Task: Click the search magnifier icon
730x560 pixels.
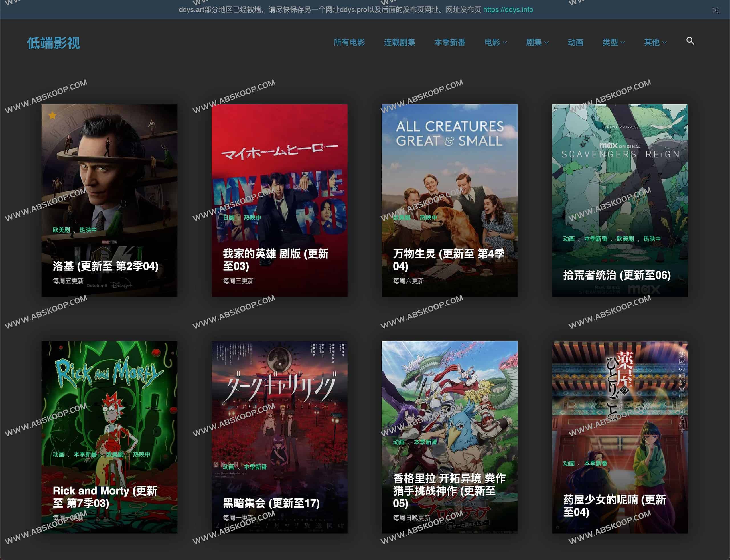Action: tap(690, 41)
